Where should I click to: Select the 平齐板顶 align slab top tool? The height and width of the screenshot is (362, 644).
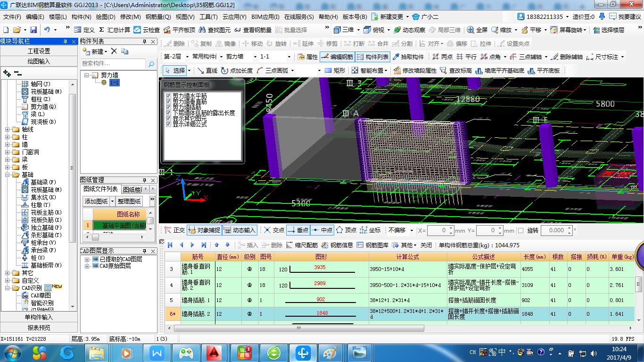coord(179,30)
